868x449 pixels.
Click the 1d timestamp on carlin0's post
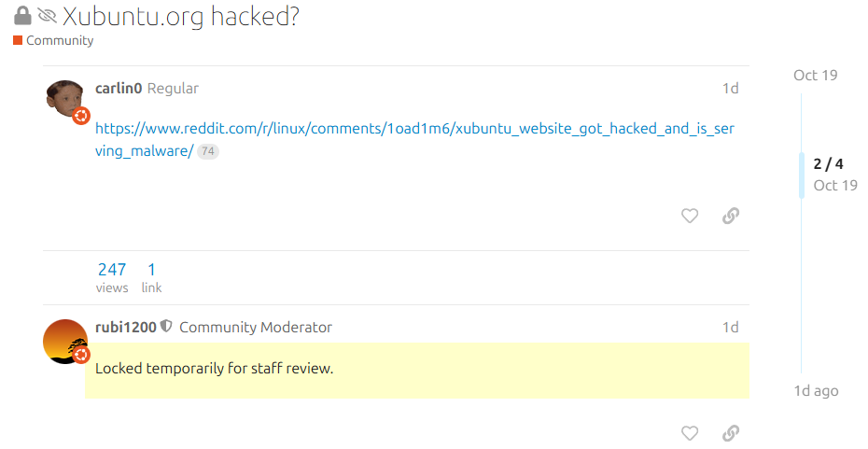(730, 89)
